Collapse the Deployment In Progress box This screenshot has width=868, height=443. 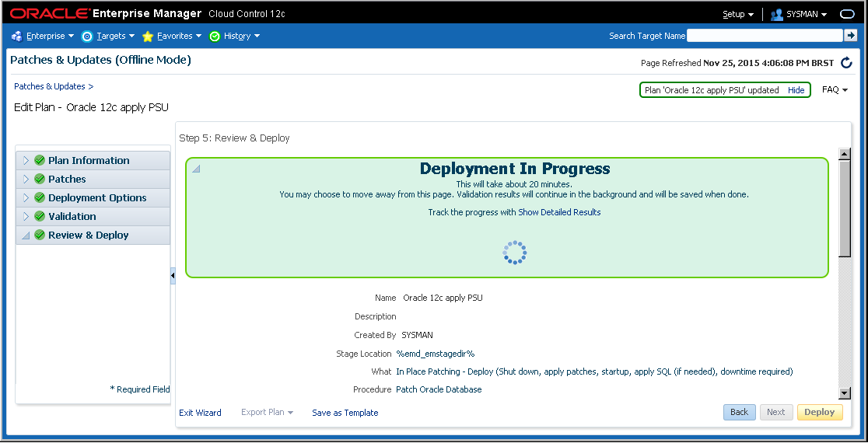click(x=196, y=168)
